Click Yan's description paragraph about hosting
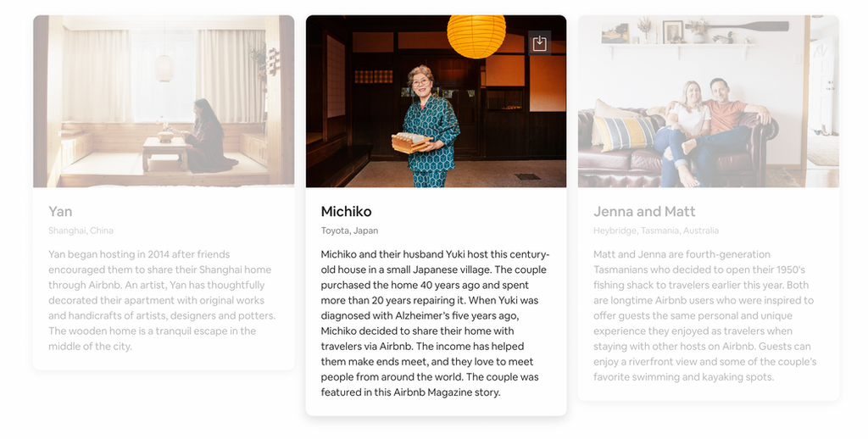868x439 pixels. coord(162,301)
